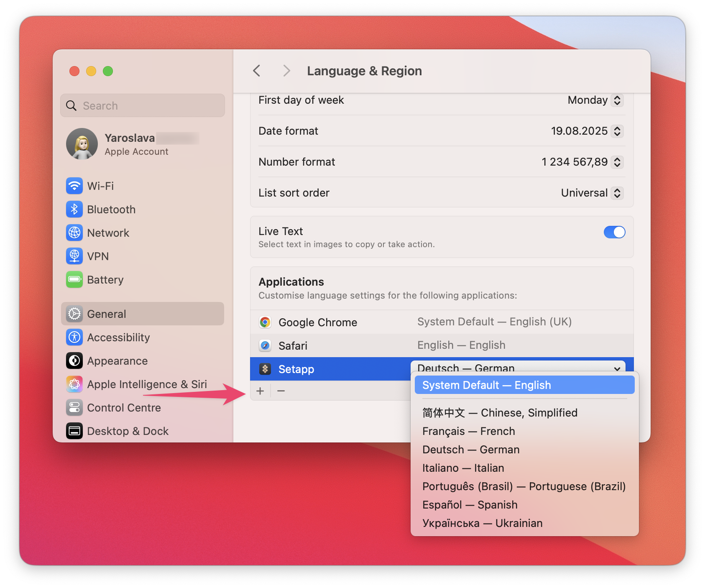This screenshot has height=588, width=705.
Task: Open the Bluetooth icon in sidebar
Action: 74,209
